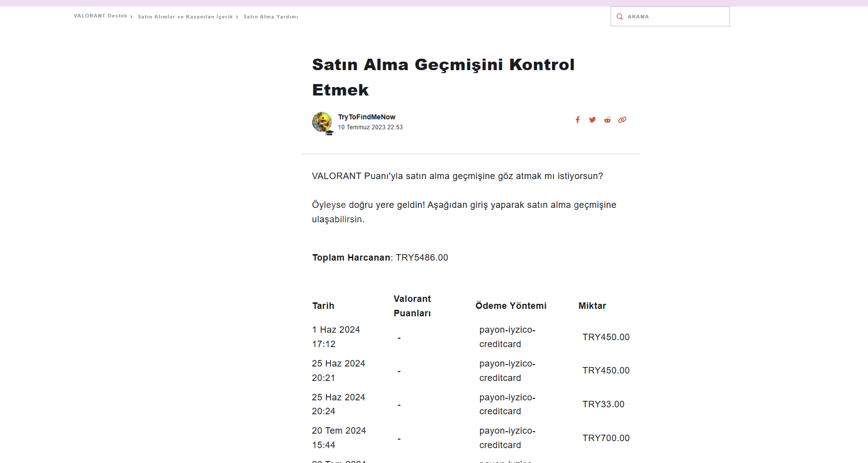Click the Miktar column header
868x463 pixels.
[592, 306]
